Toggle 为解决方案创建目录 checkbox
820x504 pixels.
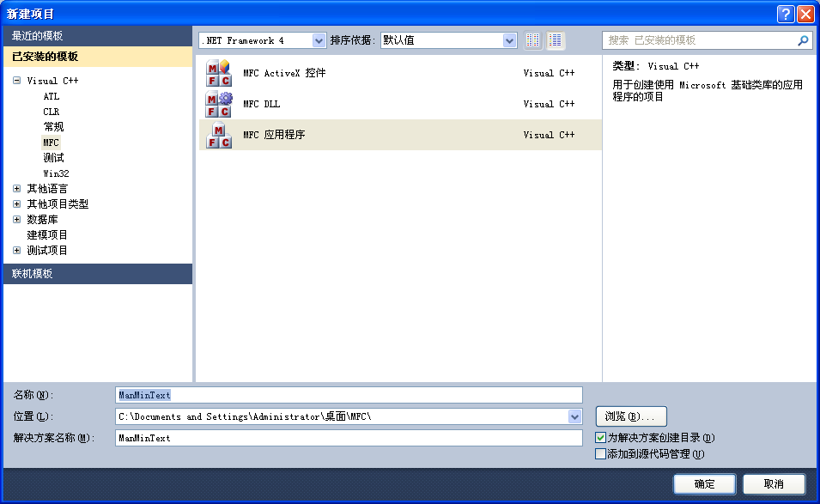600,438
